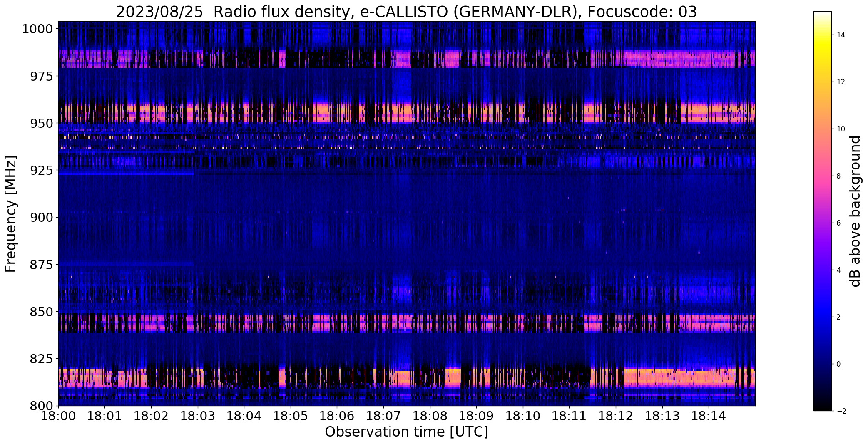Click the colorbar tick label 12
Screen dimensions: 868x444
[841, 82]
